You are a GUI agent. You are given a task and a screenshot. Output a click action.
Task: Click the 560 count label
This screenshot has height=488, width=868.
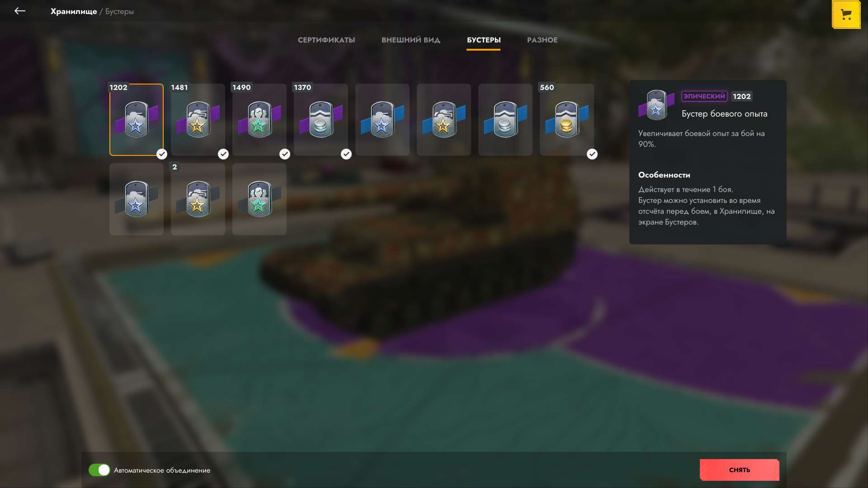tap(547, 87)
